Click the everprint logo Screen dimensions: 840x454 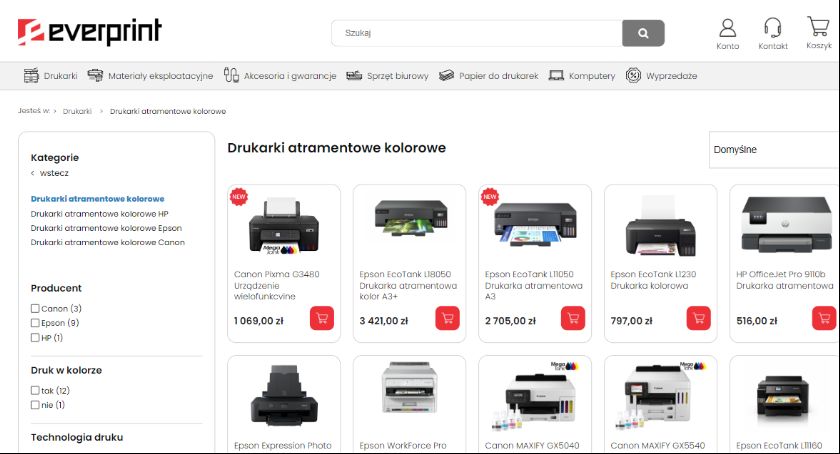click(x=89, y=32)
